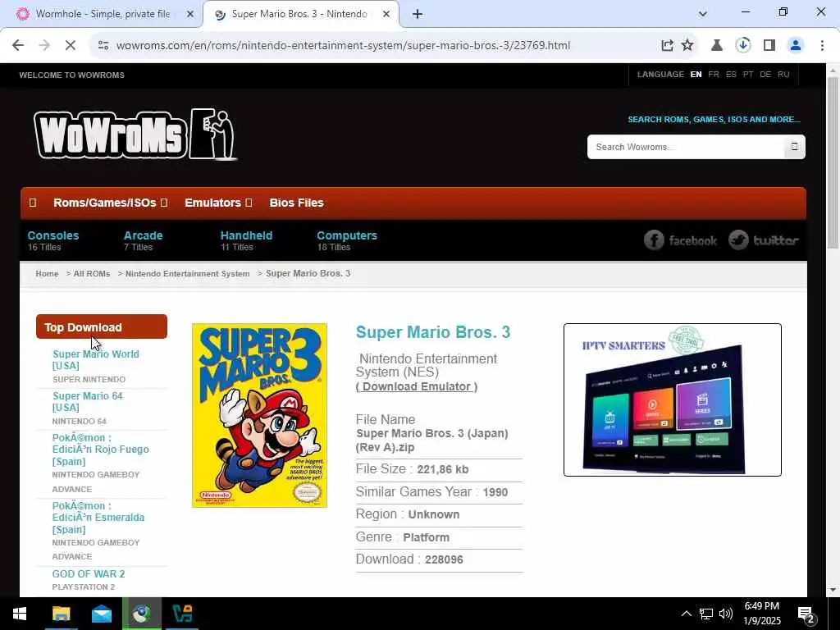The image size is (840, 630).
Task: Click the Download Emulator link
Action: point(416,387)
